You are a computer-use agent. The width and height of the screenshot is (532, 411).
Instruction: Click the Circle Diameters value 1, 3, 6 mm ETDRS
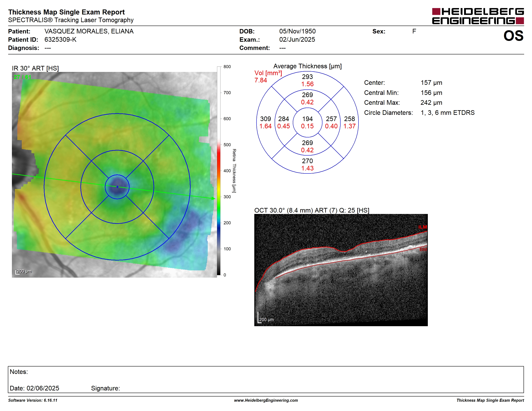pyautogui.click(x=448, y=113)
